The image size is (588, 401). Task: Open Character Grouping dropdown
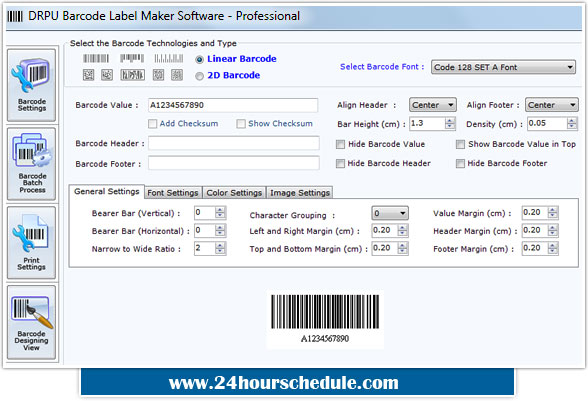coord(390,213)
